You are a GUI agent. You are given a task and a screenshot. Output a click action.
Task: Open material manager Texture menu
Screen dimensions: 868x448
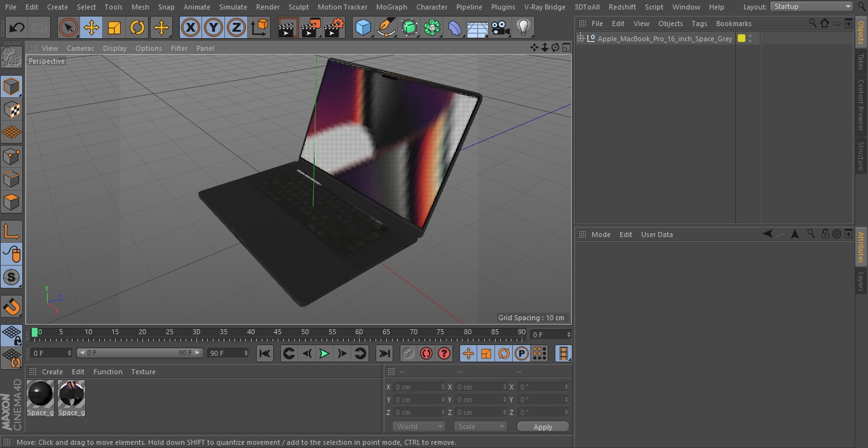(143, 372)
